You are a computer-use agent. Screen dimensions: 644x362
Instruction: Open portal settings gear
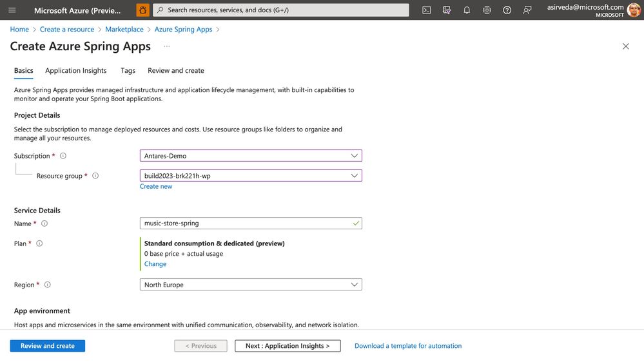pyautogui.click(x=487, y=10)
